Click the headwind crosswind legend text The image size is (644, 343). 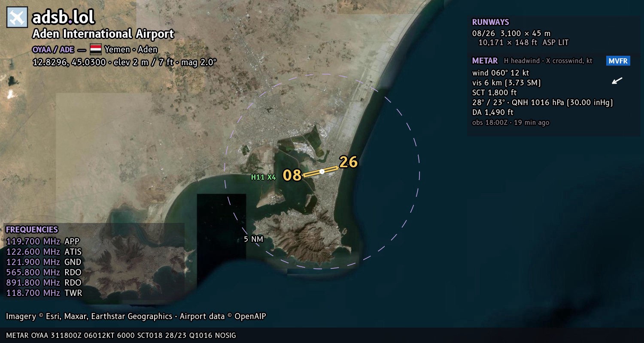[x=548, y=61]
